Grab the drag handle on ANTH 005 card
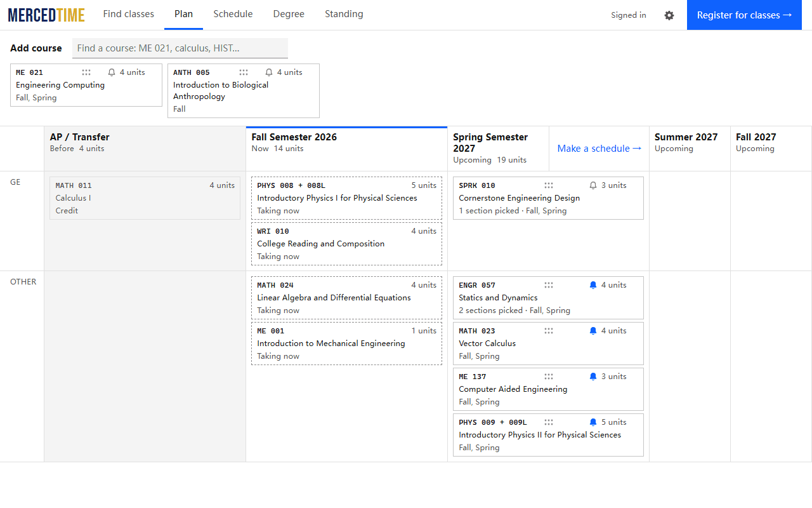This screenshot has width=812, height=508. [244, 72]
